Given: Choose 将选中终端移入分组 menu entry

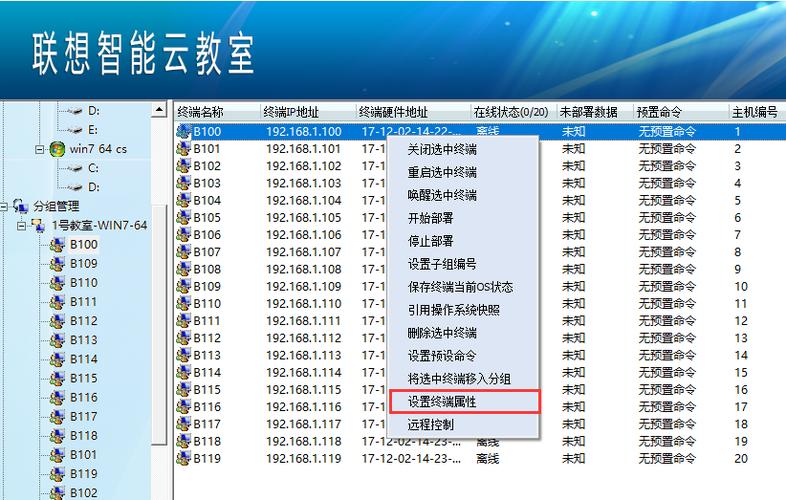Looking at the screenshot, I should click(x=464, y=379).
